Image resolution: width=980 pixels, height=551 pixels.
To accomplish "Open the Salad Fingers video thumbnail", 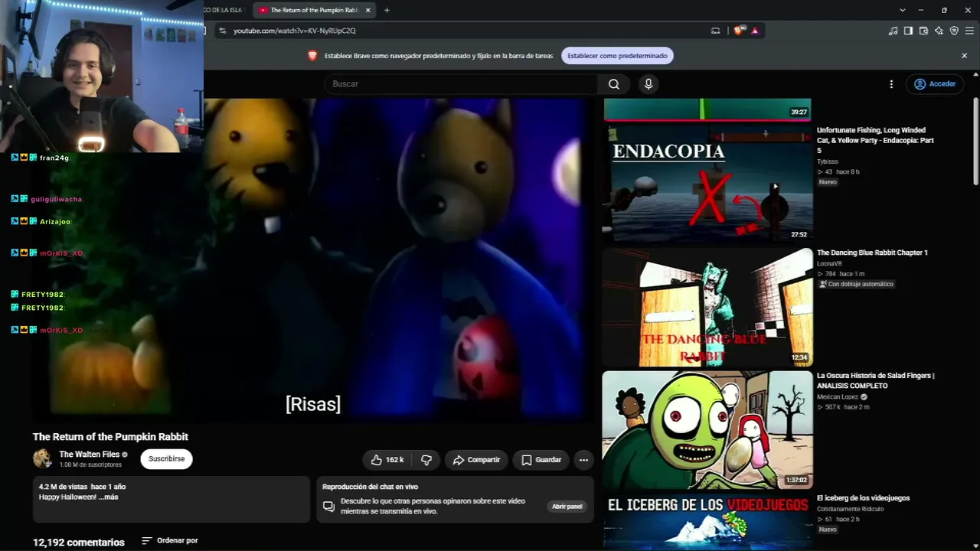I will (x=707, y=430).
